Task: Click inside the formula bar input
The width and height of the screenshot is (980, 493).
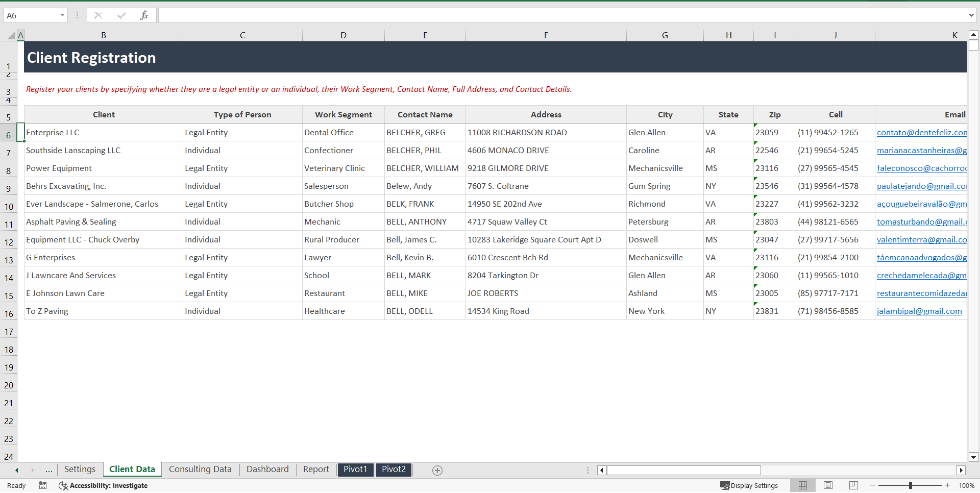Action: coord(561,15)
